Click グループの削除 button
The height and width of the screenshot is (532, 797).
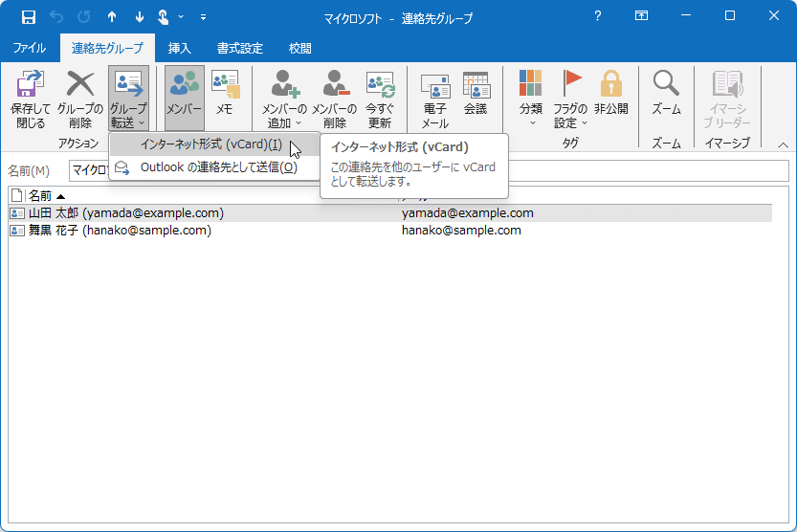coord(79,100)
